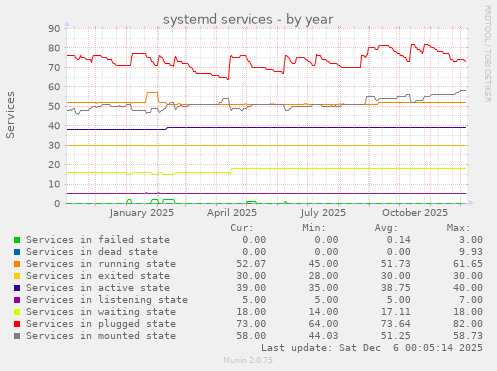497x371 pixels.
Task: Click the 'July 2025' axis label
Action: pyautogui.click(x=323, y=213)
